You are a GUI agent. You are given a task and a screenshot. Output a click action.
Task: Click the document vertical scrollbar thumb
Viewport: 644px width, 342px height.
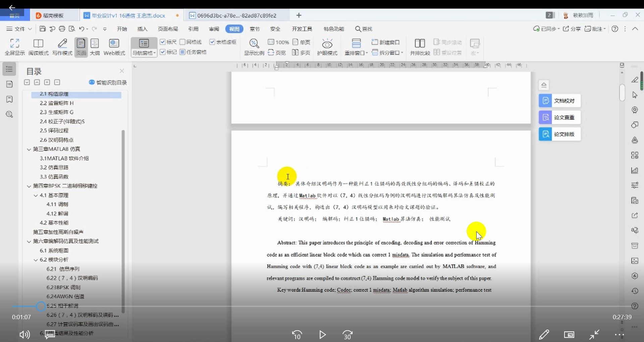622,93
